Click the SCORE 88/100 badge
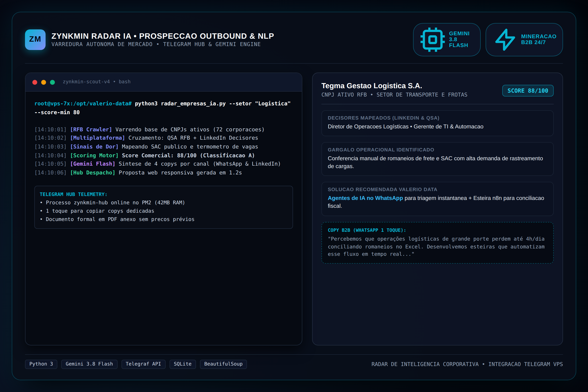The width and height of the screenshot is (588, 392). pyautogui.click(x=528, y=91)
